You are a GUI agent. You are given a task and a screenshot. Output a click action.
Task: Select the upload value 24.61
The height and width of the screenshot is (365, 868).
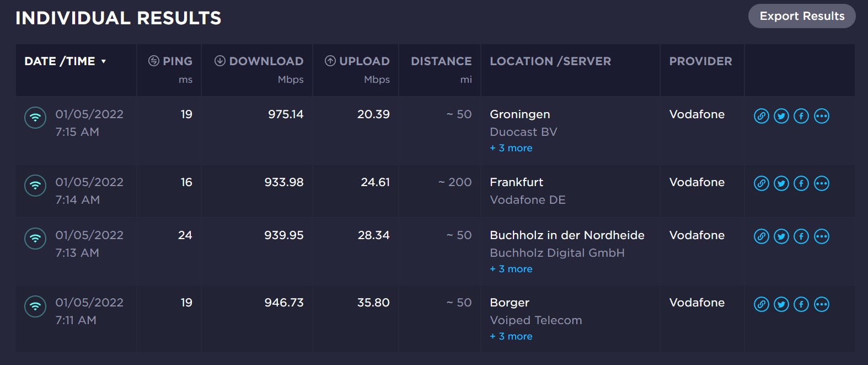tap(375, 182)
